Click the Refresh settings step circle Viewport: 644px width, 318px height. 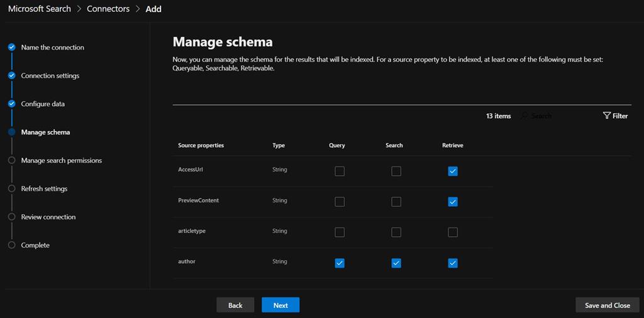[x=12, y=189]
